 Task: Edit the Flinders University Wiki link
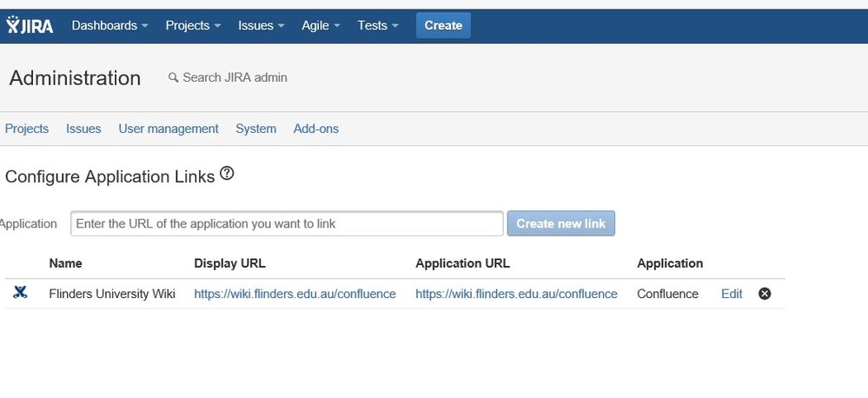click(732, 294)
